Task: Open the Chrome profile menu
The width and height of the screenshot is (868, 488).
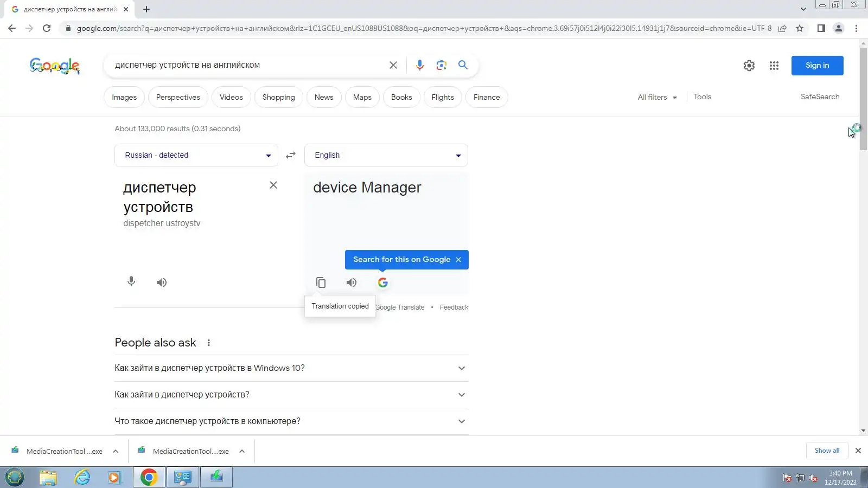Action: 839,28
